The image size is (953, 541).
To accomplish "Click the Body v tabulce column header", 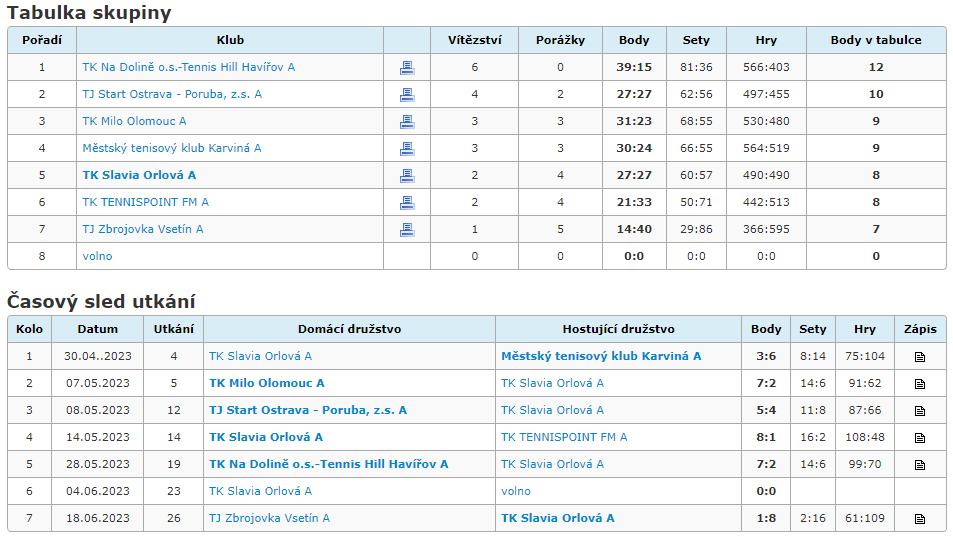I will pos(876,40).
